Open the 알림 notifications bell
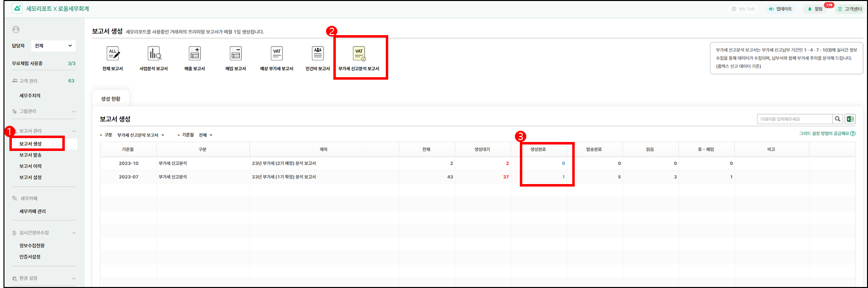This screenshot has width=868, height=288. click(x=815, y=9)
